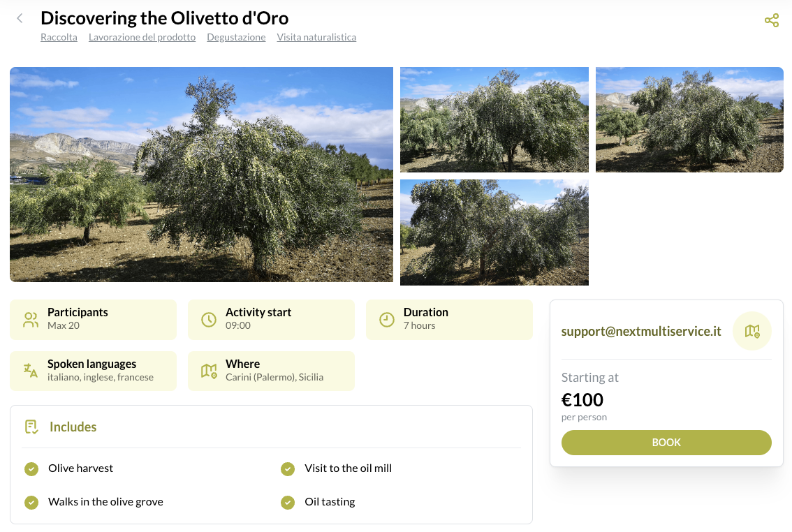
Task: Open the map location round button
Action: [x=751, y=331]
